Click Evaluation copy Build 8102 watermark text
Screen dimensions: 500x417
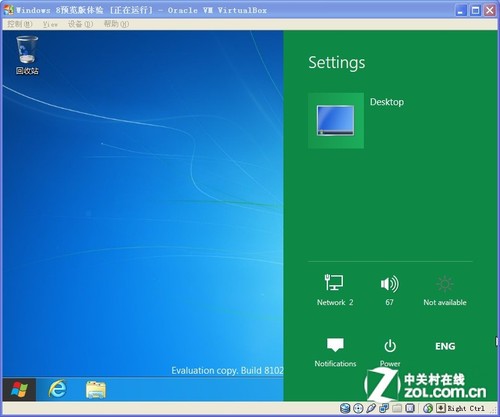pyautogui.click(x=227, y=370)
